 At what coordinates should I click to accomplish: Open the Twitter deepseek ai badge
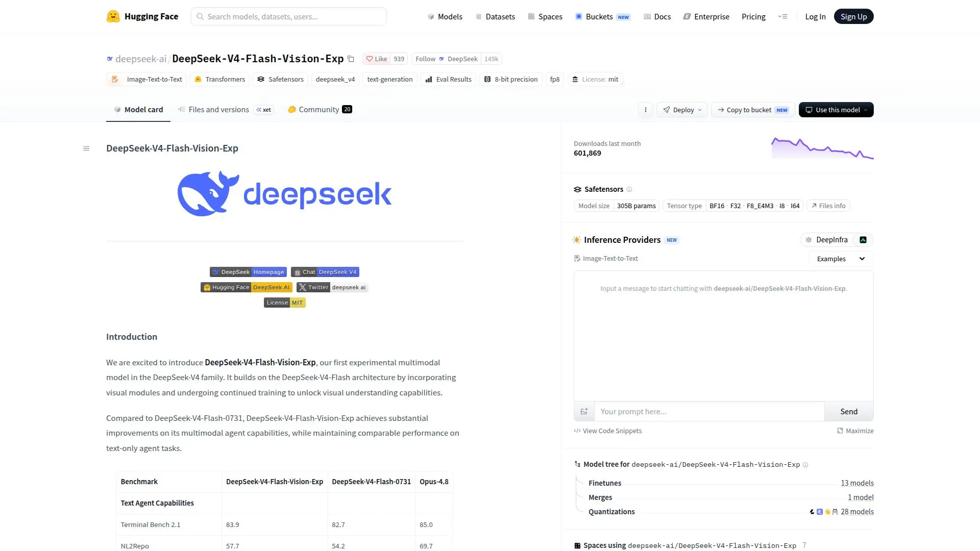[332, 287]
